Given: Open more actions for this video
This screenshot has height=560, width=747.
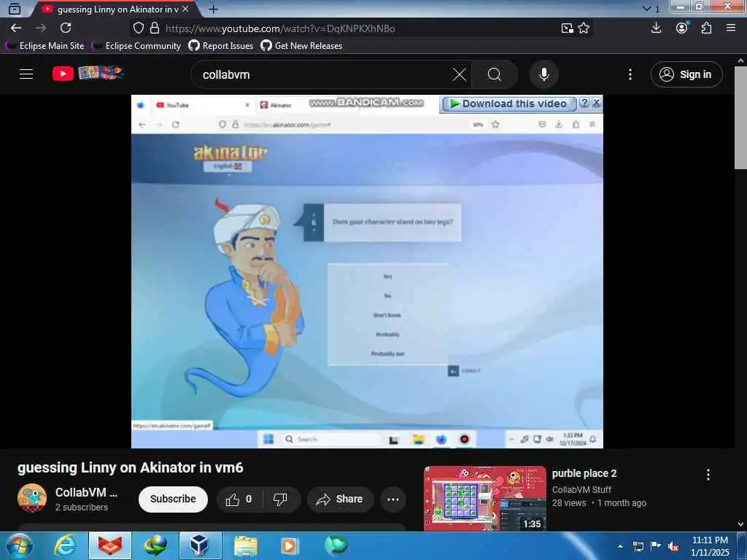Looking at the screenshot, I should [x=393, y=499].
